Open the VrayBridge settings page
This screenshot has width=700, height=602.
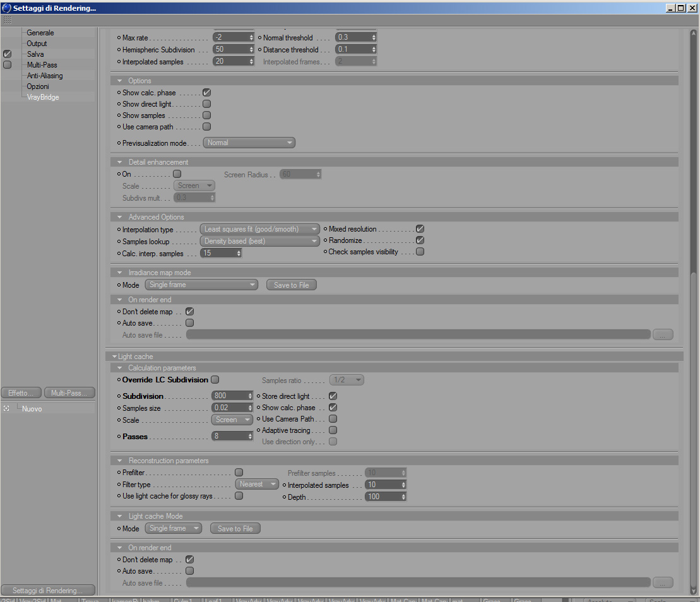point(43,97)
